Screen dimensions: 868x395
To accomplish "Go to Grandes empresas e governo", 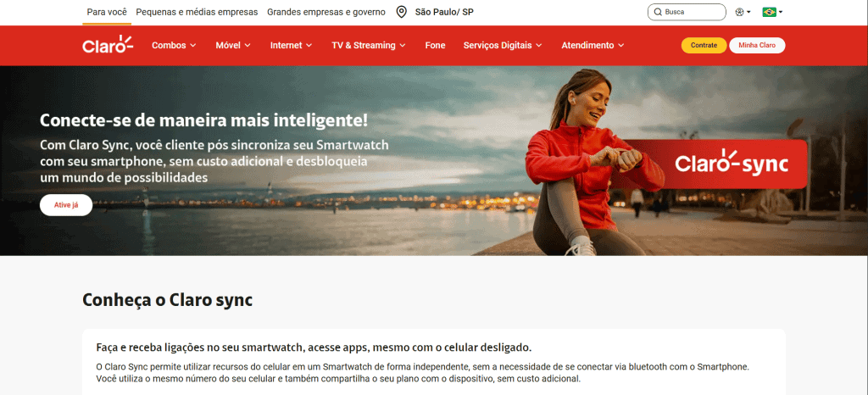I will tap(326, 12).
